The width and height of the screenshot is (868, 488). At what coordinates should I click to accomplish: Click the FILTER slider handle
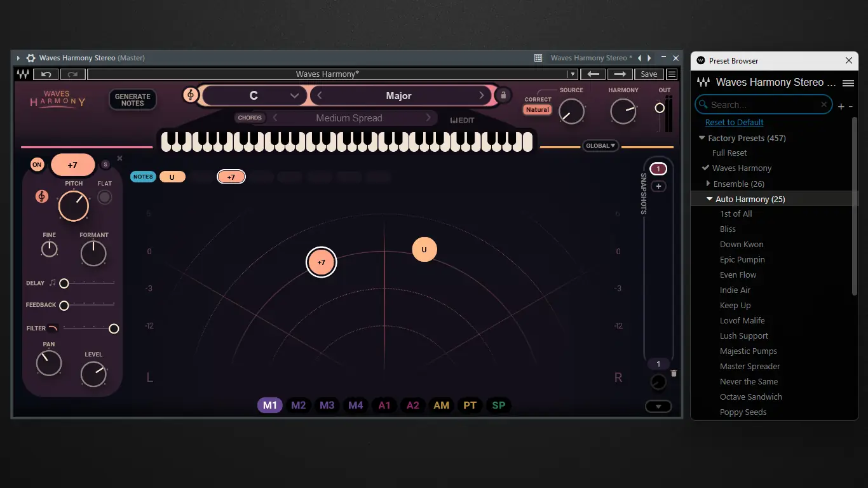coord(114,329)
